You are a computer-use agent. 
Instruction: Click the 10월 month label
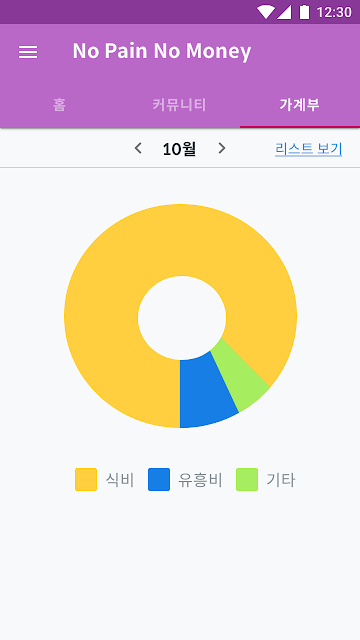tap(180, 149)
